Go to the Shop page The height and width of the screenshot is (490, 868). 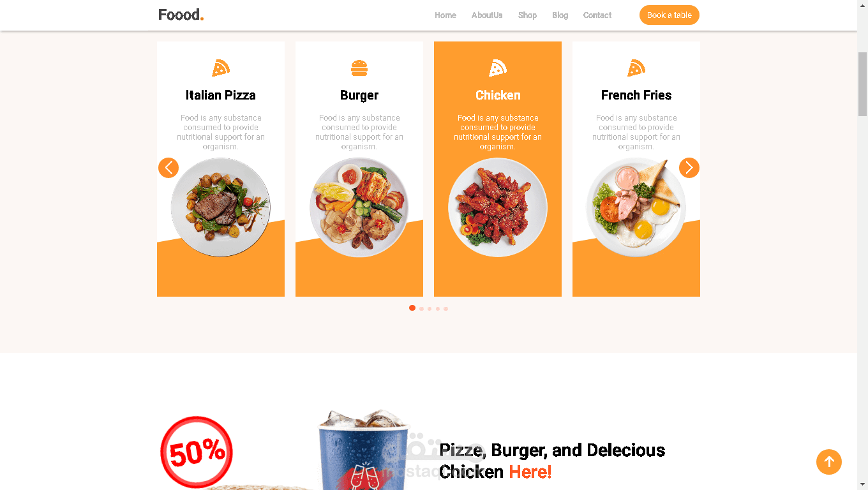tap(527, 15)
